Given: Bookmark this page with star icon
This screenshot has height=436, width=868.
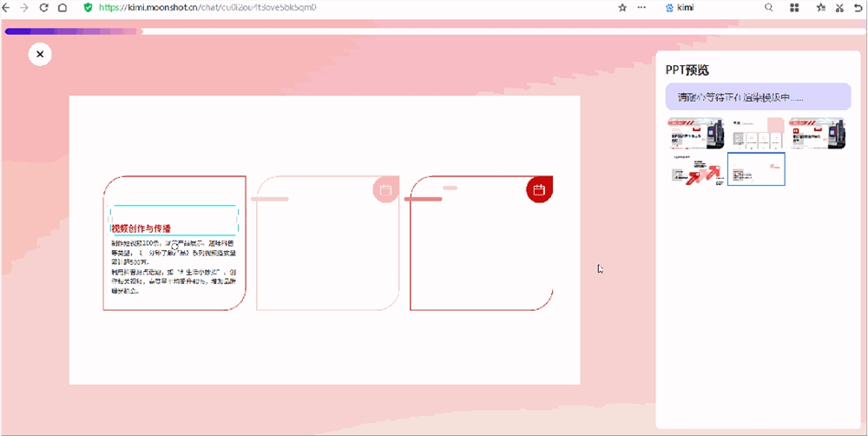Looking at the screenshot, I should pos(622,8).
